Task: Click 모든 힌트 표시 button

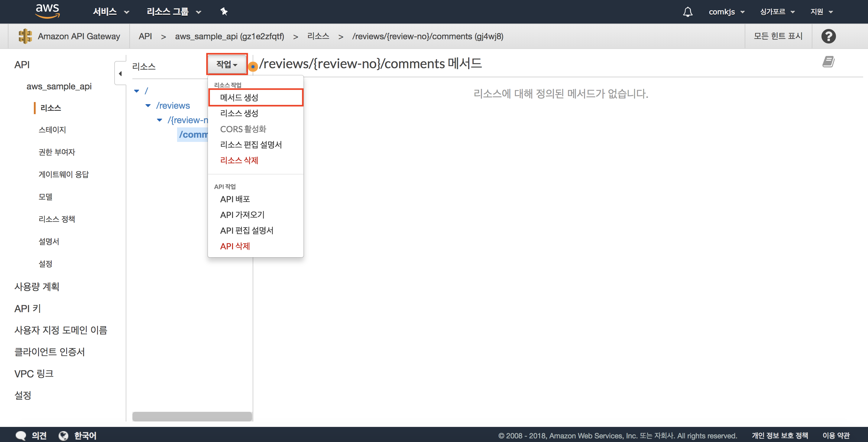Action: click(778, 36)
